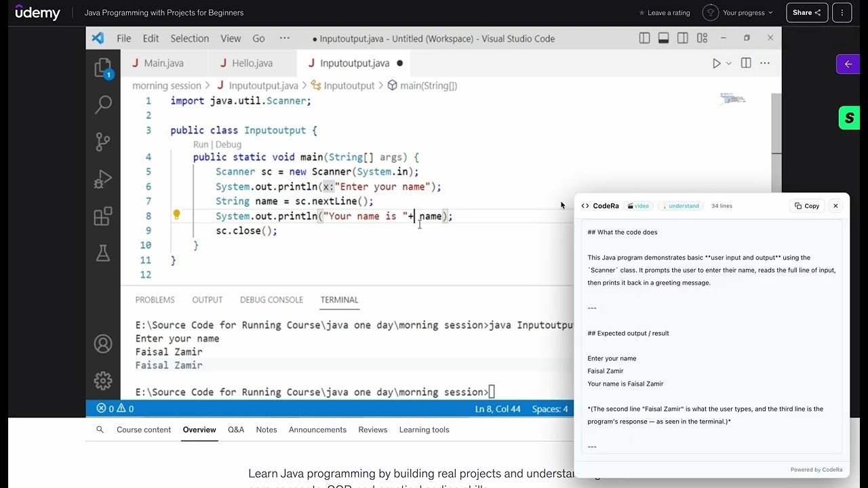The width and height of the screenshot is (868, 488).
Task: Open the Go menu
Action: 258,39
